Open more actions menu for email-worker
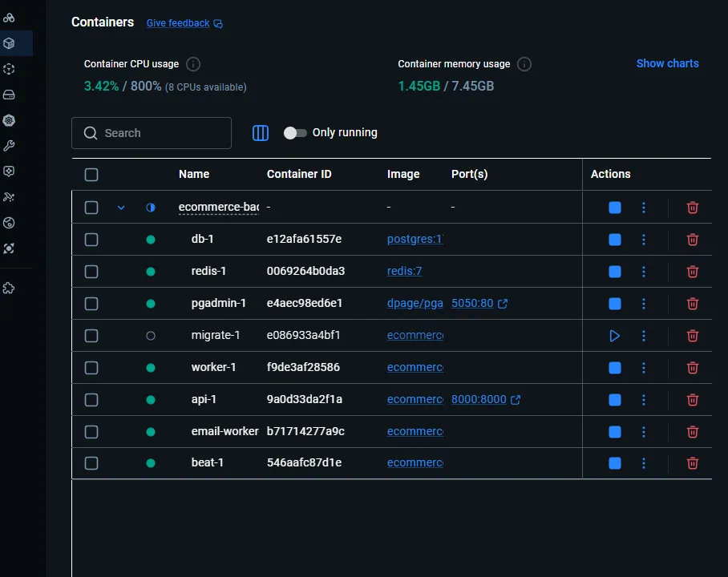The width and height of the screenshot is (728, 577). 644,432
